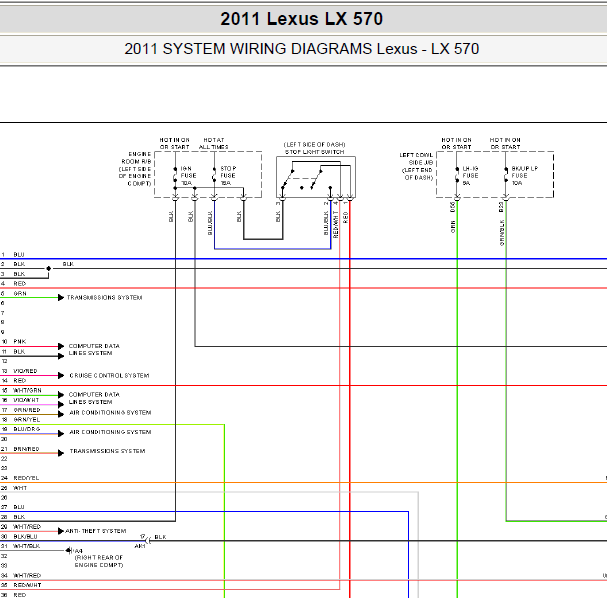
Task: Click the 'B23' connector pin label
Action: tap(501, 207)
